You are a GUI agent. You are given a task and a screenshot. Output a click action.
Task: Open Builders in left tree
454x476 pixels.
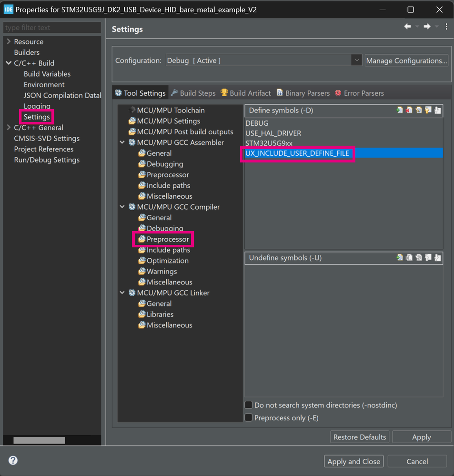point(27,52)
